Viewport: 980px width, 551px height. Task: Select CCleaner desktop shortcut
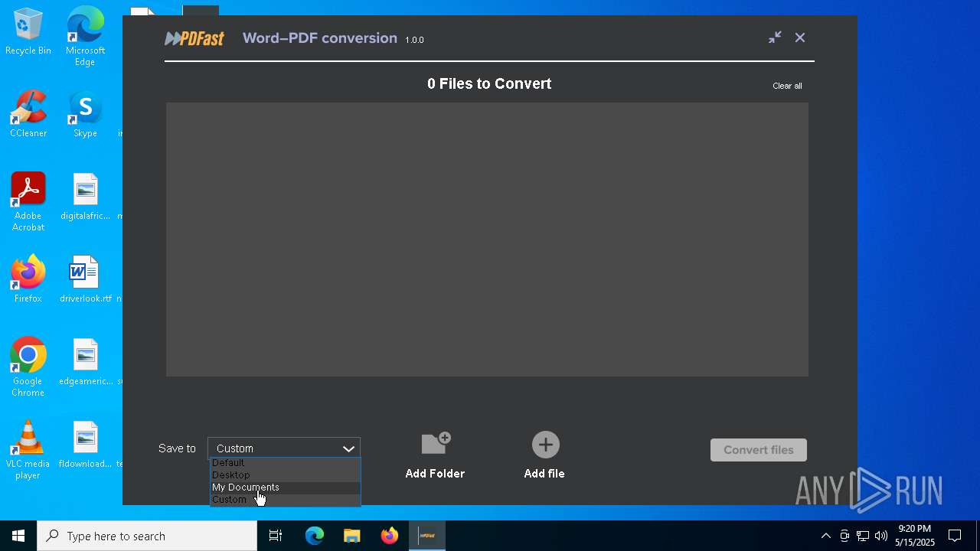pos(28,115)
